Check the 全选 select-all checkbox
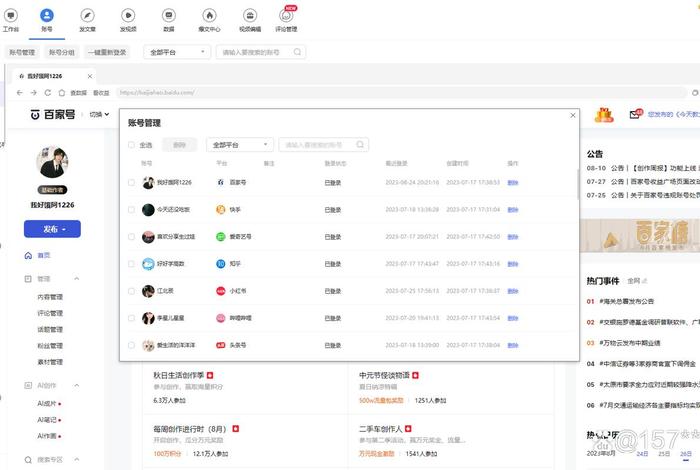 pos(131,145)
